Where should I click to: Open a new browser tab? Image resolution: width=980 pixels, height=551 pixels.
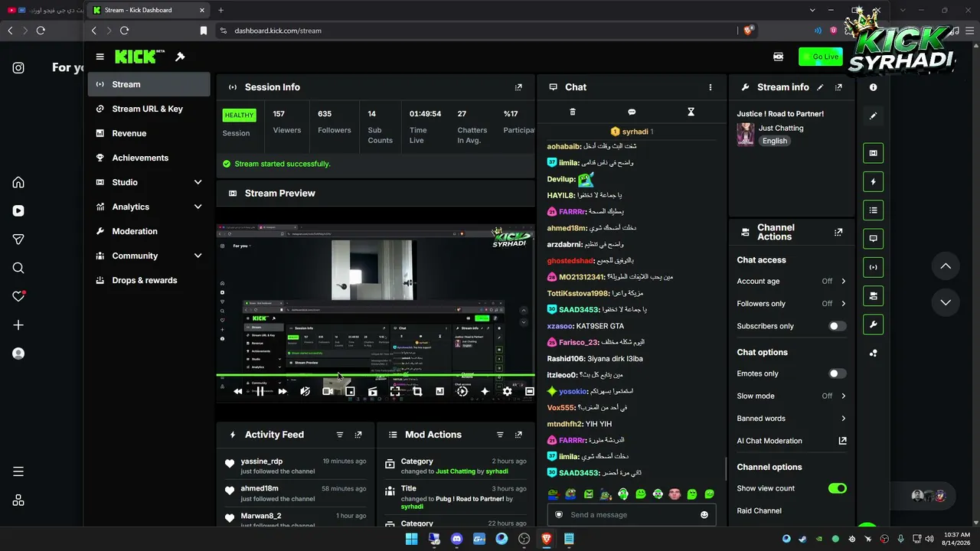(220, 10)
